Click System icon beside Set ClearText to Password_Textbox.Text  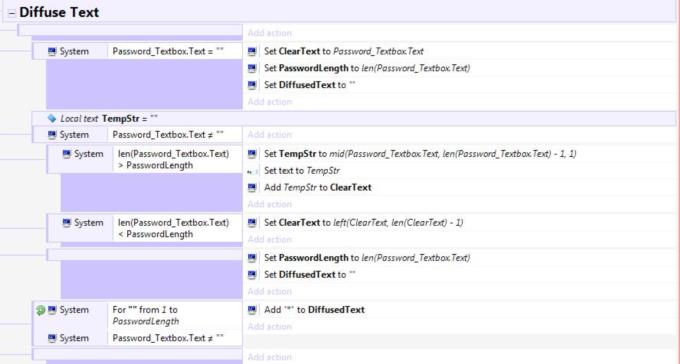click(252, 51)
